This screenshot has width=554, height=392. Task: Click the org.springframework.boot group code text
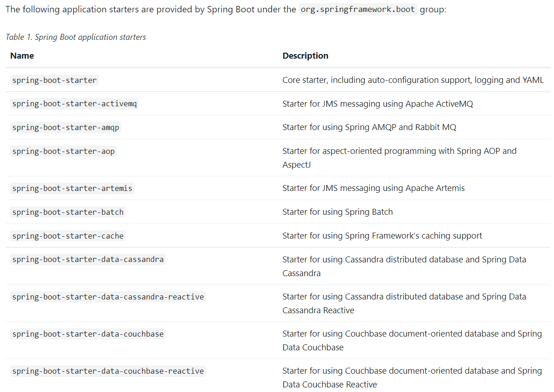[358, 10]
